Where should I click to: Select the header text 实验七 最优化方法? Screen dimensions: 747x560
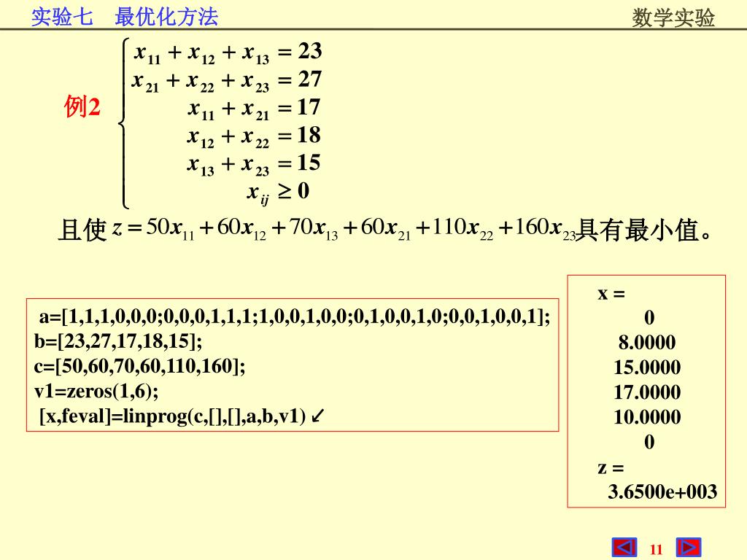click(125, 17)
